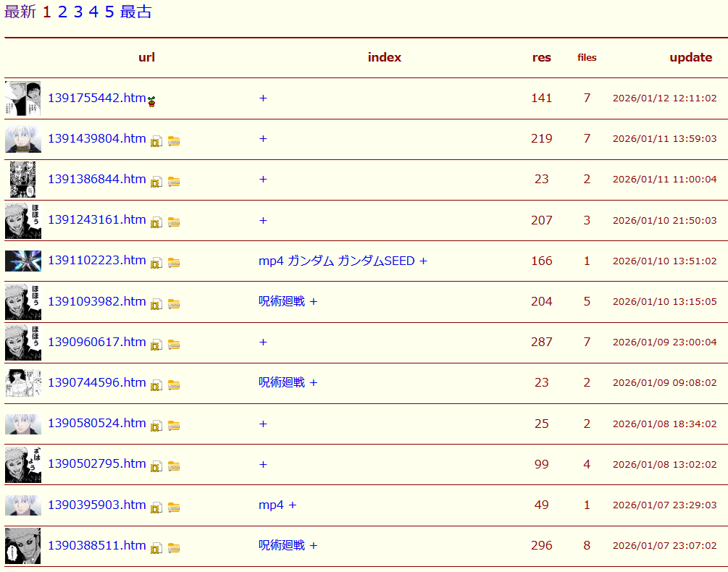Click the zip file icon for 1391102223.htm
The height and width of the screenshot is (572, 728).
pyautogui.click(x=156, y=263)
